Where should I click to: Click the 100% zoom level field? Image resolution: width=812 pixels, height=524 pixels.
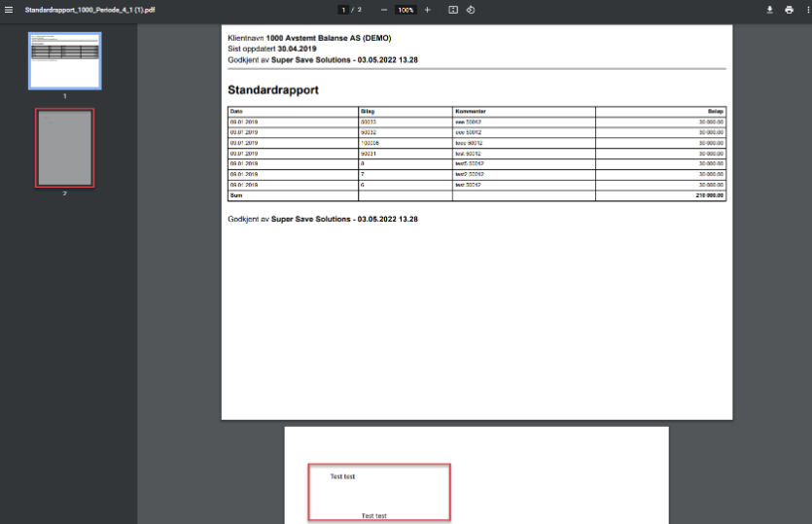point(406,10)
